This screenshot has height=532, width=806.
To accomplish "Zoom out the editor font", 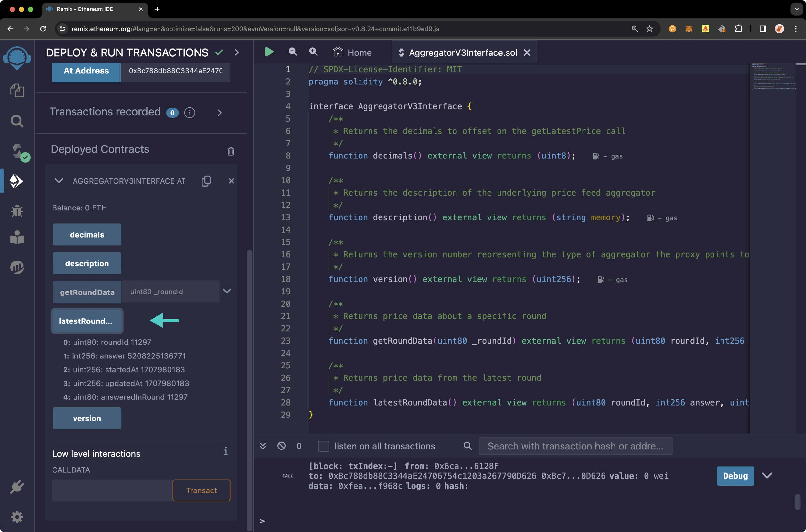I will click(x=293, y=52).
